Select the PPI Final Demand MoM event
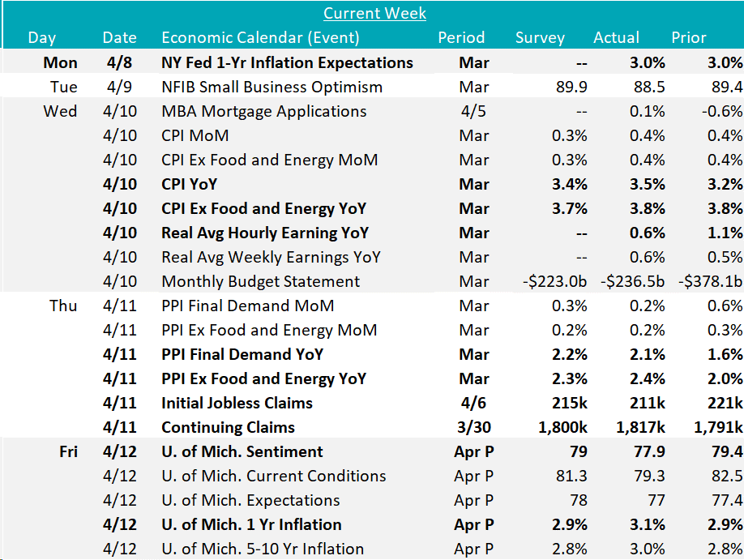Image resolution: width=744 pixels, height=560 pixels. (247, 306)
